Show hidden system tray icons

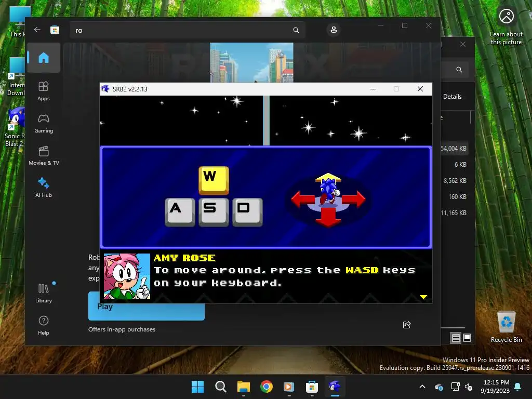tap(422, 387)
